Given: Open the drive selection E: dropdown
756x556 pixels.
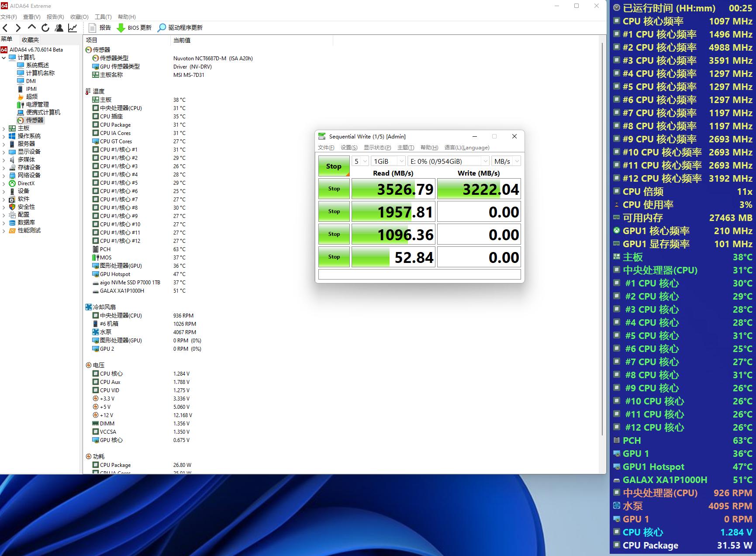Looking at the screenshot, I should click(x=448, y=161).
